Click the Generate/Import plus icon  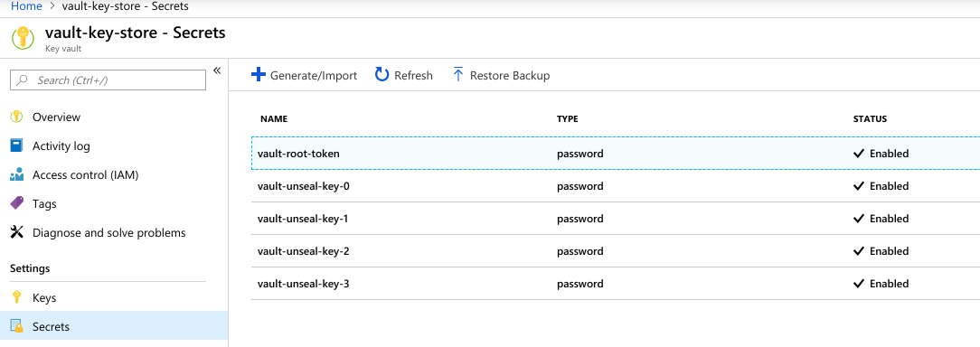click(259, 75)
